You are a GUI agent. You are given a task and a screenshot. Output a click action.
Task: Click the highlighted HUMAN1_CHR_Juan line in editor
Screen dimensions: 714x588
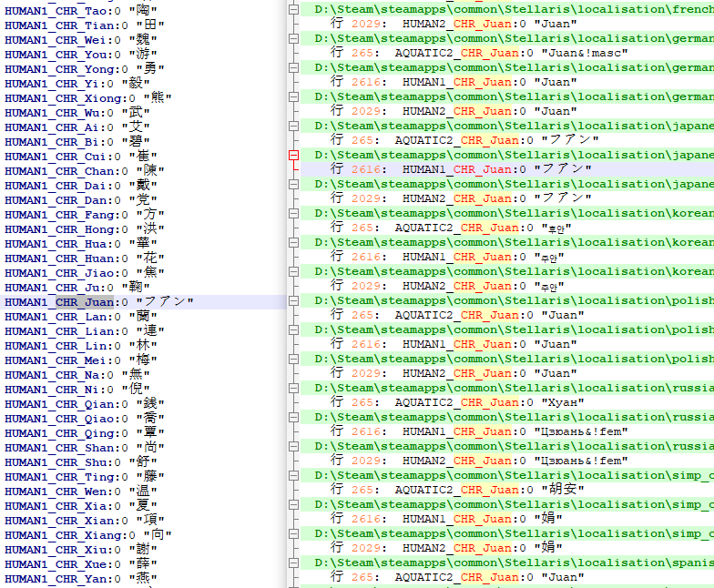click(x=98, y=302)
